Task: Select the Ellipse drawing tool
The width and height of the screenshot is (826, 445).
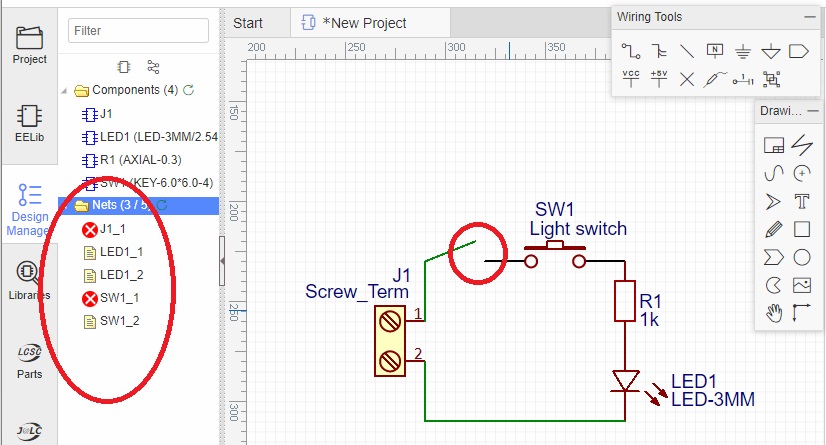Action: click(801, 257)
